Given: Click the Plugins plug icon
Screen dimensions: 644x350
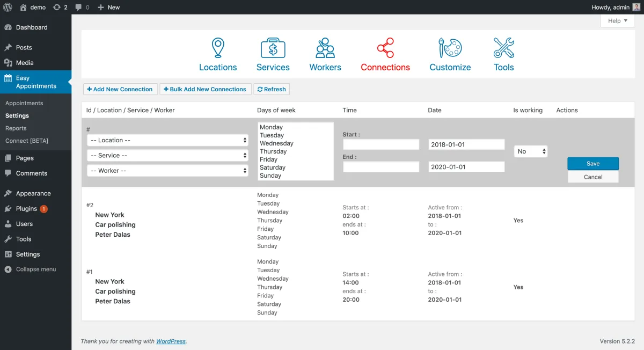Looking at the screenshot, I should (x=8, y=209).
